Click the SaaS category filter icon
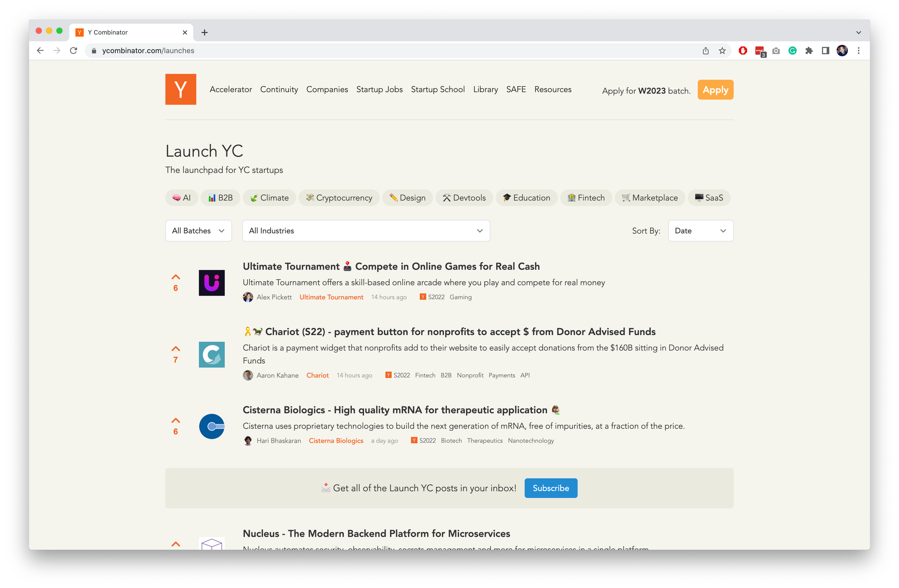Screen dimensions: 899x588 pos(699,198)
